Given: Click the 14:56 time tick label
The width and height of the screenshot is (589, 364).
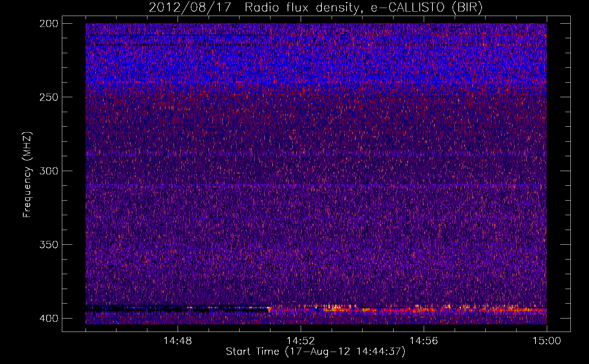Looking at the screenshot, I should 424,341.
